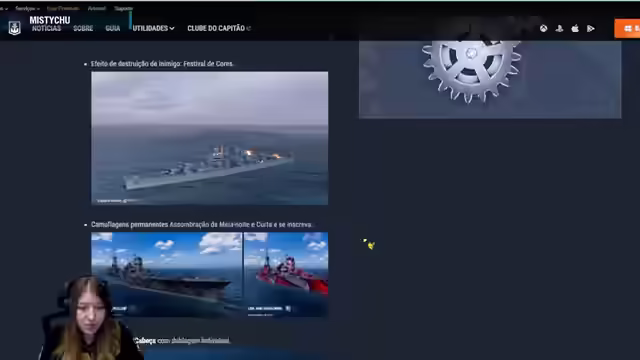Click the Usar Premium link
This screenshot has width=640, height=360.
coord(63,8)
